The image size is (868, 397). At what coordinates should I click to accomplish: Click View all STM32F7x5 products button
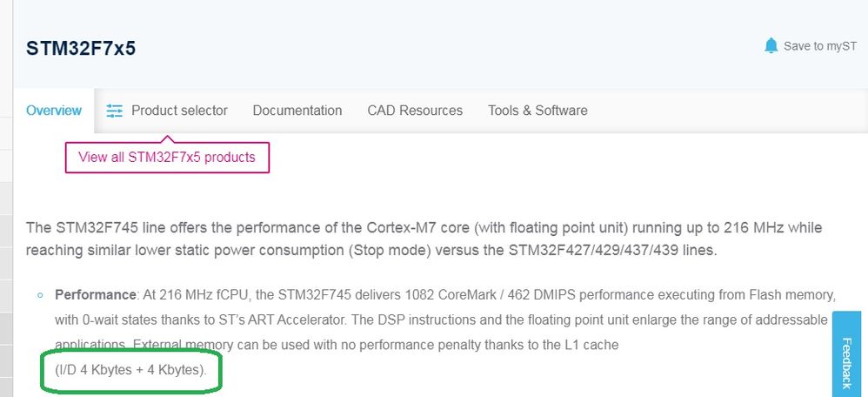tap(167, 158)
